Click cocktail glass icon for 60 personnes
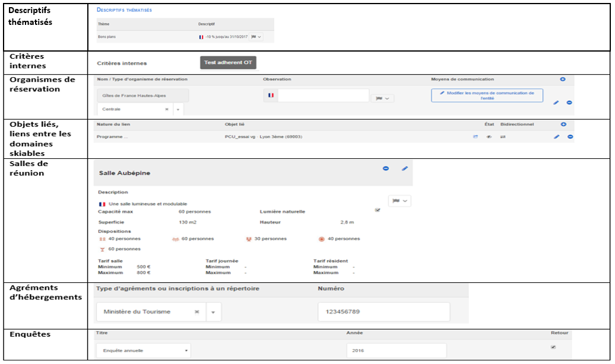615x364 pixels. 102,249
